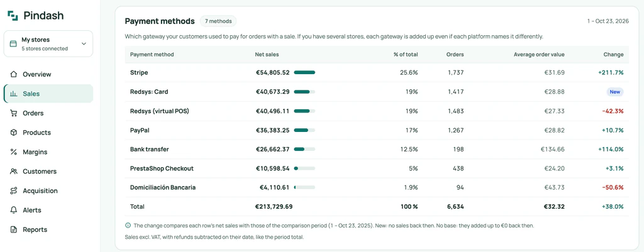644x252 pixels.
Task: Click the Bank transfer net sales bar
Action: click(304, 150)
